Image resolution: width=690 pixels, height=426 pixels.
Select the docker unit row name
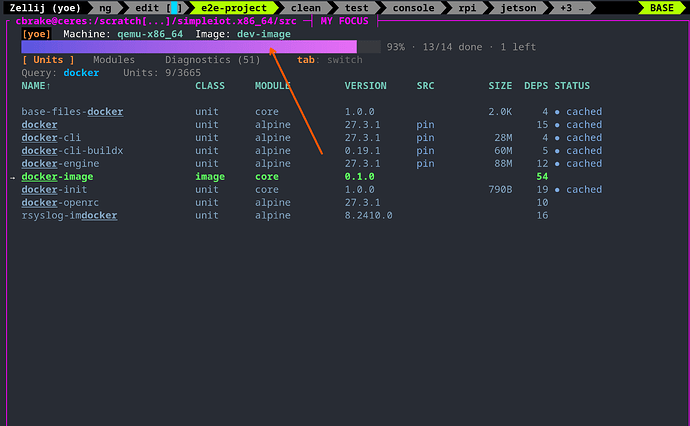tap(39, 125)
